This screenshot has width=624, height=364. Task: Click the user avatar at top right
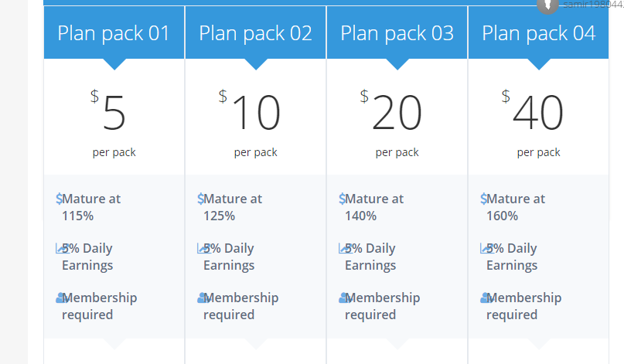pyautogui.click(x=547, y=5)
